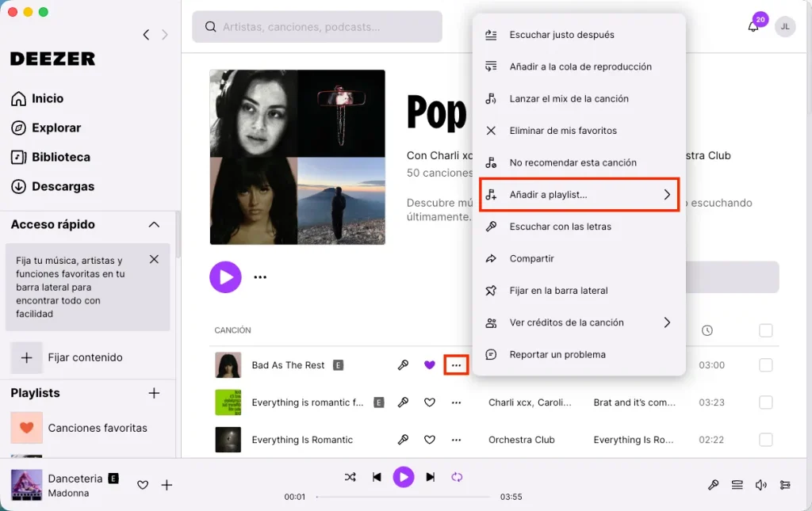812x511 pixels.
Task: Select all songs header checkbox
Action: tap(765, 330)
